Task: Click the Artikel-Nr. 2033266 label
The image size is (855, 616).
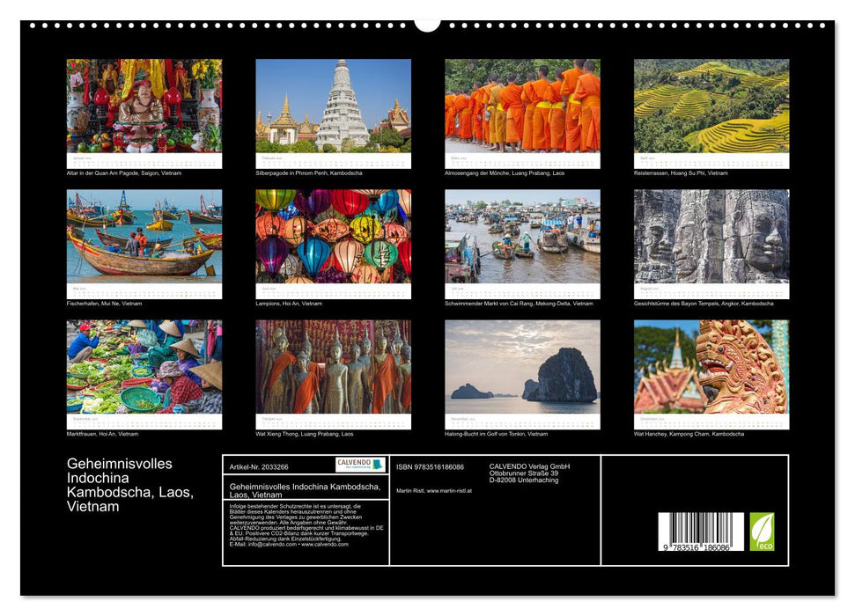Action: [x=258, y=466]
